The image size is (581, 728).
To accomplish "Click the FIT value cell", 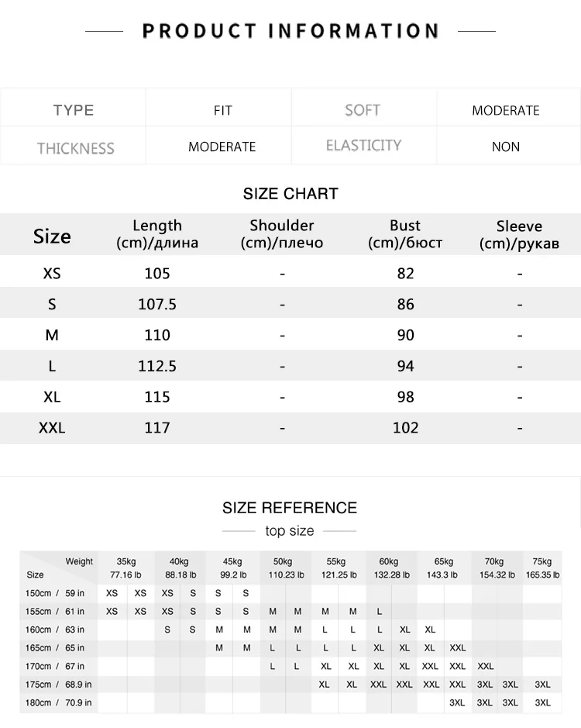I will [x=223, y=111].
